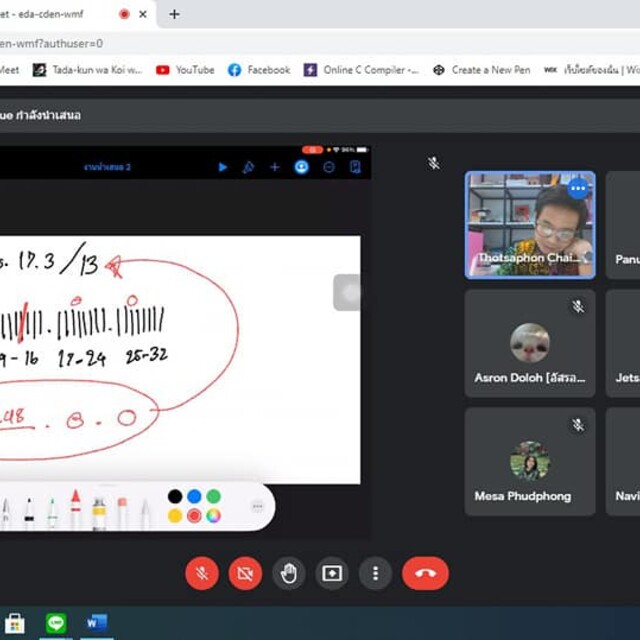Open the Facebook bookmark

coord(259,70)
